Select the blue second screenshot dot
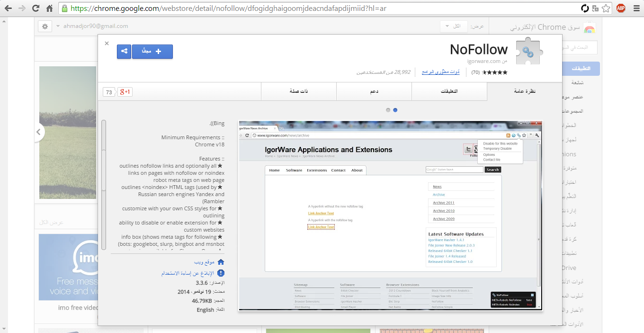Screen dimensions: 644x333 pos(395,110)
